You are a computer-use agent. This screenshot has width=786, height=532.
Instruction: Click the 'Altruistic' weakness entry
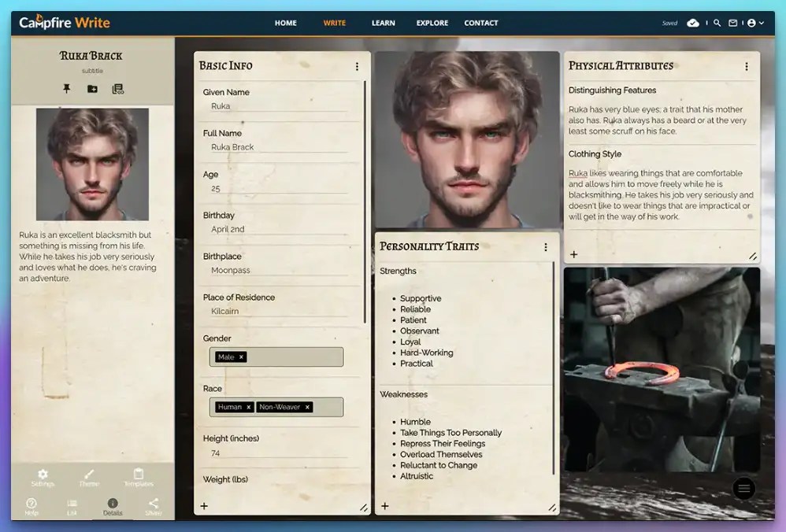click(x=417, y=476)
